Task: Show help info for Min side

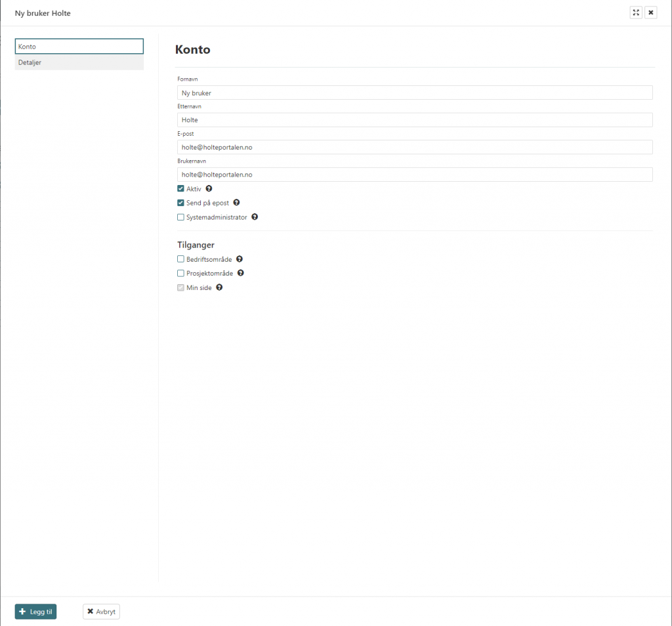Action: point(219,287)
